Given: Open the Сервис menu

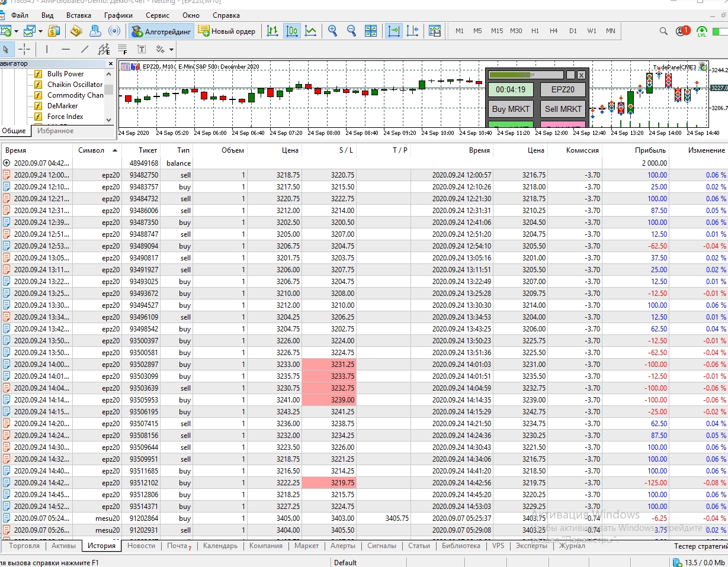Looking at the screenshot, I should pyautogui.click(x=157, y=15).
